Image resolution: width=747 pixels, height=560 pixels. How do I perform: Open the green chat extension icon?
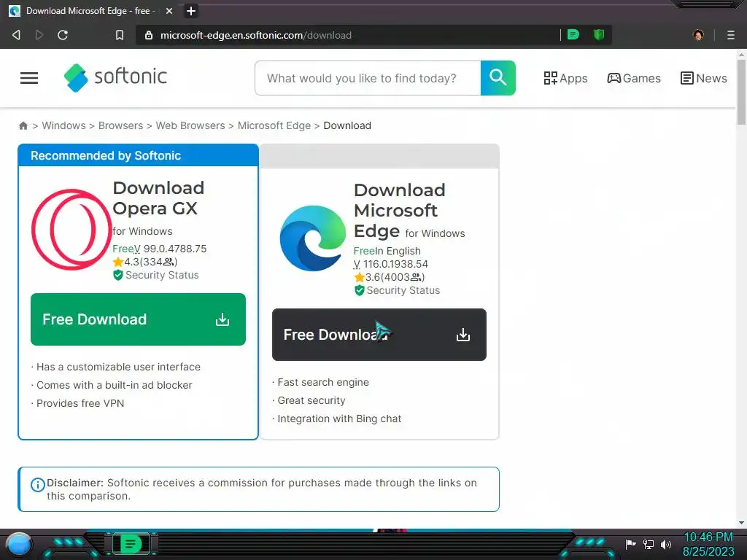point(573,35)
